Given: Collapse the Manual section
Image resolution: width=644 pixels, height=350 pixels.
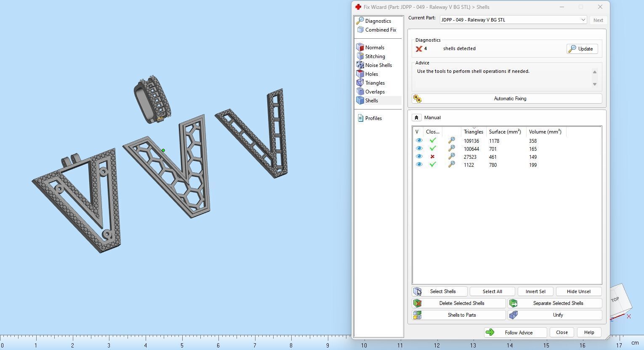Looking at the screenshot, I should (416, 118).
